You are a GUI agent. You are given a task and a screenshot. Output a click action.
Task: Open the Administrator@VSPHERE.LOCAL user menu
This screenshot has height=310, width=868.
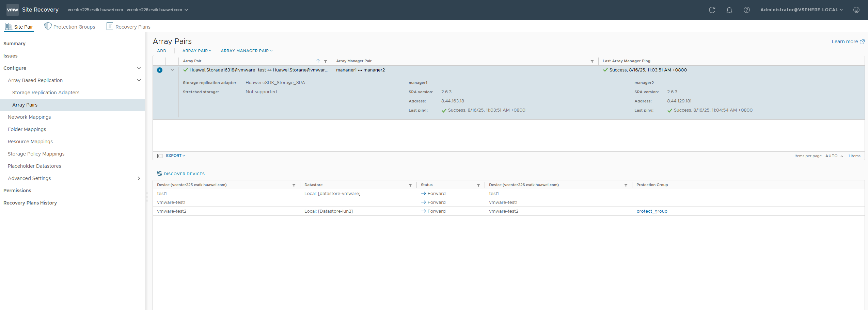[802, 10]
